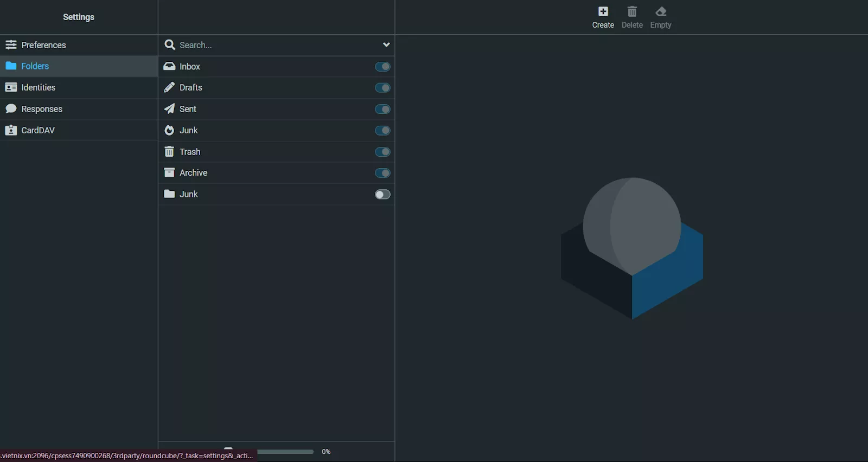Click the Inbox tray icon
The height and width of the screenshot is (462, 868).
point(169,66)
